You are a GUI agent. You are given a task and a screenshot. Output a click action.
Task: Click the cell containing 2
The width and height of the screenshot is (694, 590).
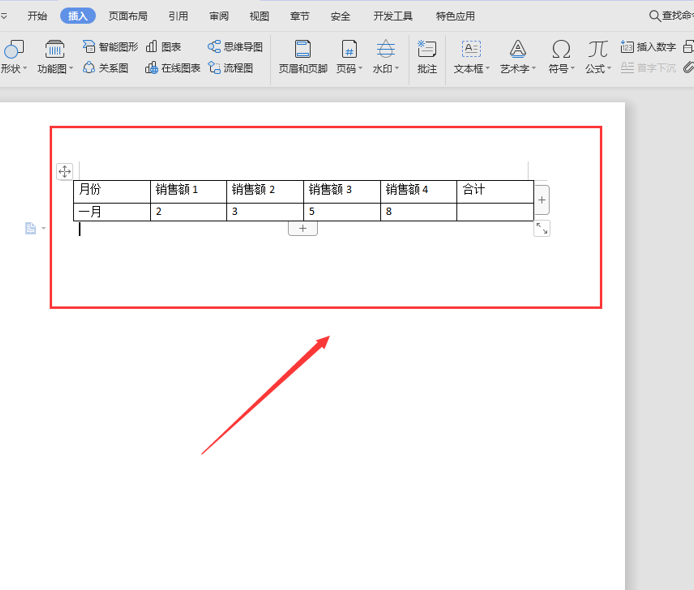pos(189,212)
